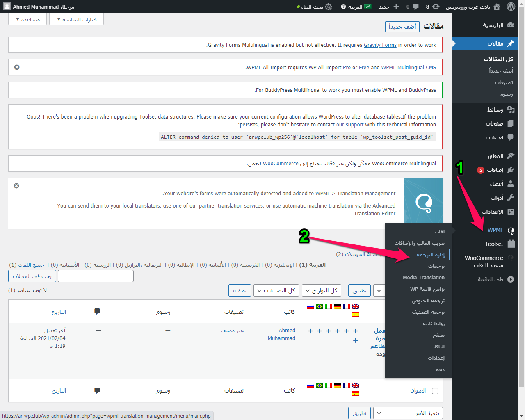Dismiss the forms automatically detected notice
Image resolution: width=525 pixels, height=420 pixels.
(x=16, y=186)
